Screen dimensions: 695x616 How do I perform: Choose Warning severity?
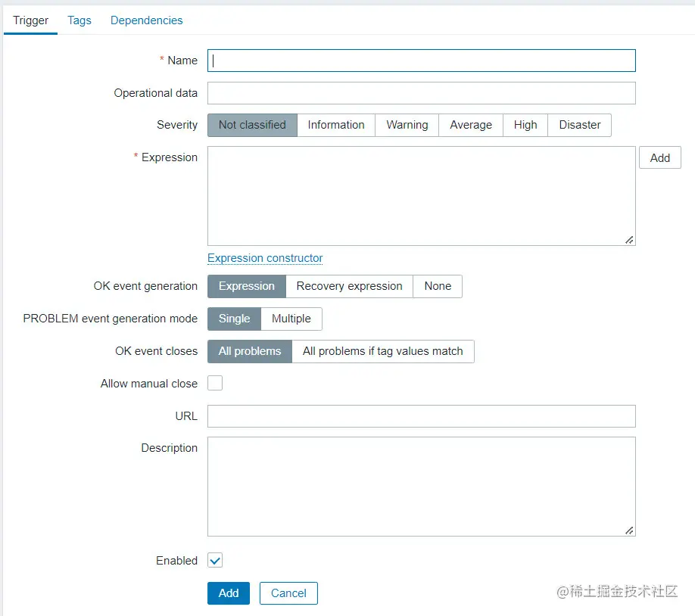pos(407,125)
